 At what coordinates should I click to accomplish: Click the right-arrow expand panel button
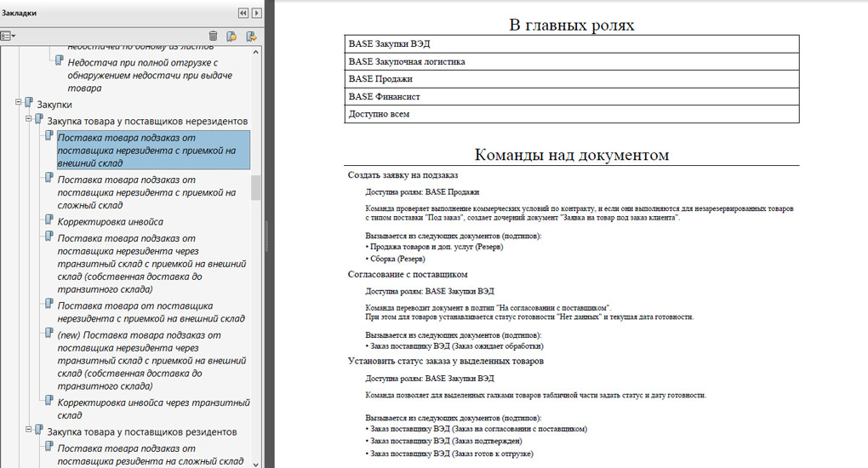[x=256, y=13]
